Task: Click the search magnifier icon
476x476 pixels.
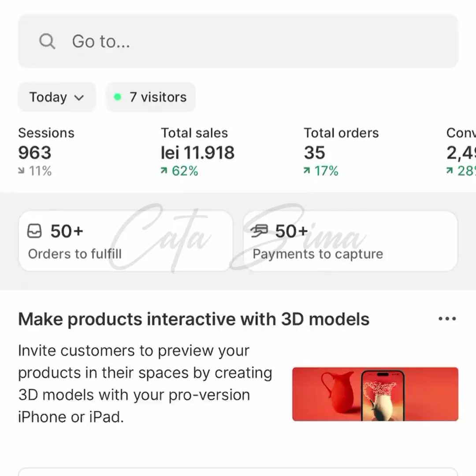Action: click(47, 41)
